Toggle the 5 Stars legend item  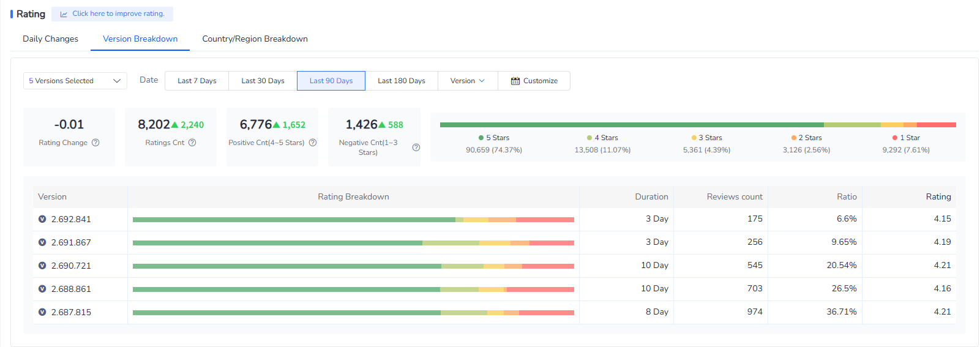pos(494,138)
